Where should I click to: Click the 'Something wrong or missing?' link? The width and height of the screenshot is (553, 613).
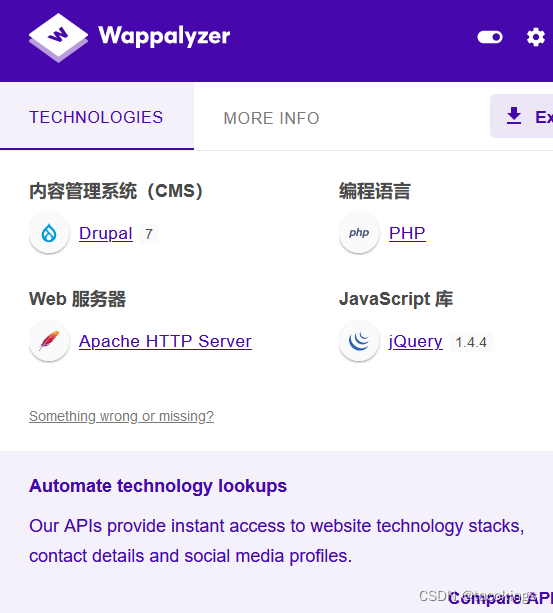pos(121,416)
